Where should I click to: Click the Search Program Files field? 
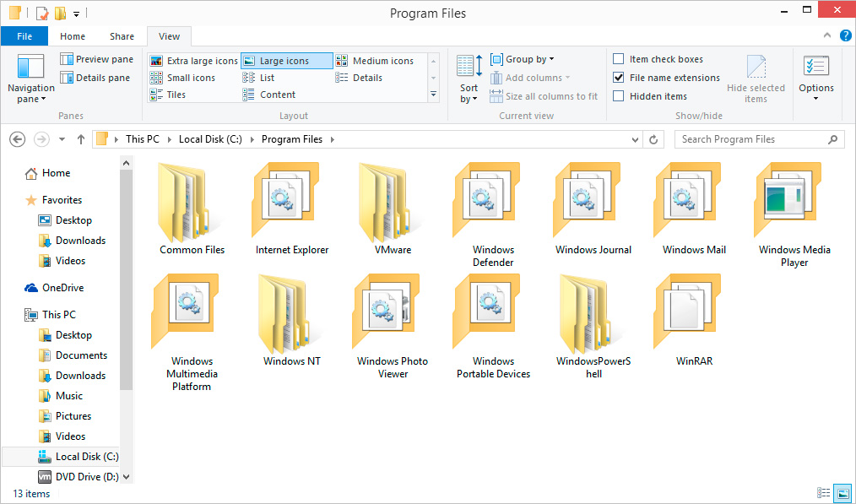pos(760,139)
